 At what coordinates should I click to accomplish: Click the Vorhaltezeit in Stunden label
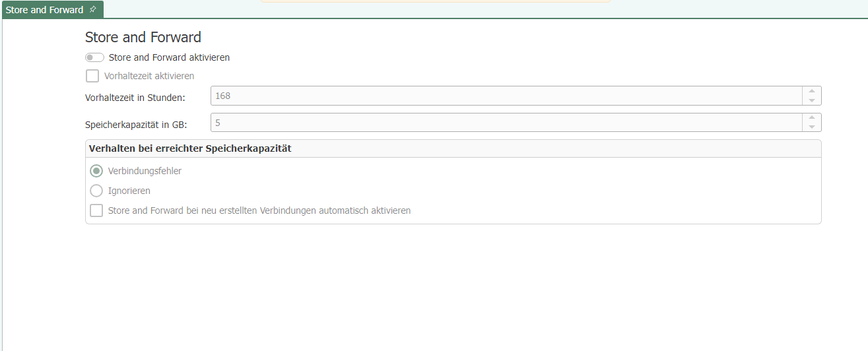[x=135, y=98]
